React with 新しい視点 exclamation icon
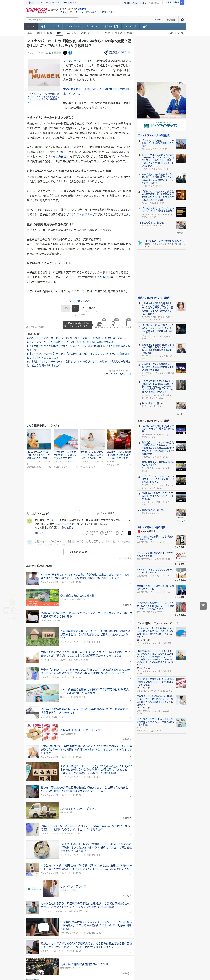 pos(127,324)
